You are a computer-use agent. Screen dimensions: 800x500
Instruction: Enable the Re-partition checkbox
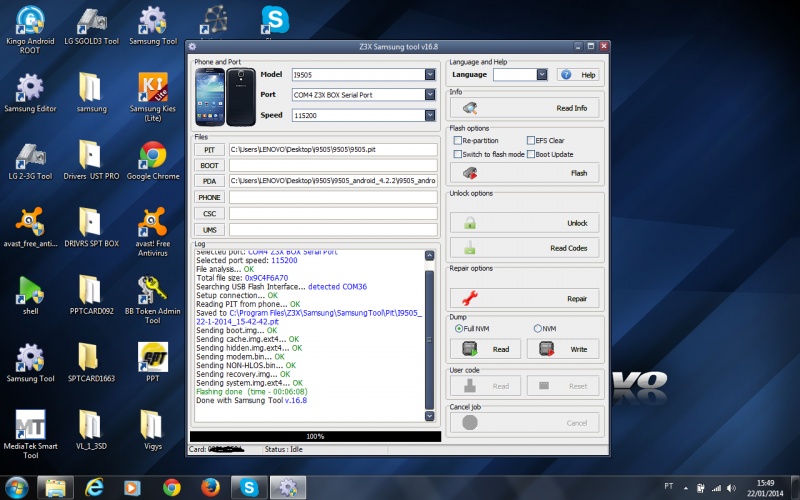pyautogui.click(x=458, y=140)
